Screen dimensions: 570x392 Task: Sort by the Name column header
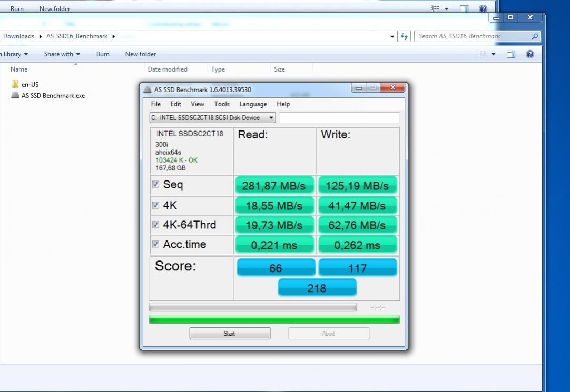point(19,69)
